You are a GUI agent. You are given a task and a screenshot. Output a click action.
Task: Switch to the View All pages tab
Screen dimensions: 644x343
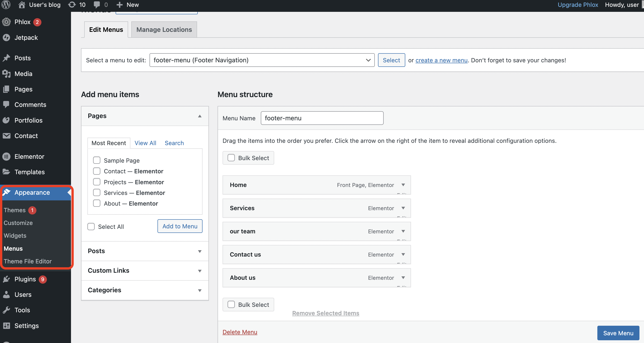pos(145,143)
